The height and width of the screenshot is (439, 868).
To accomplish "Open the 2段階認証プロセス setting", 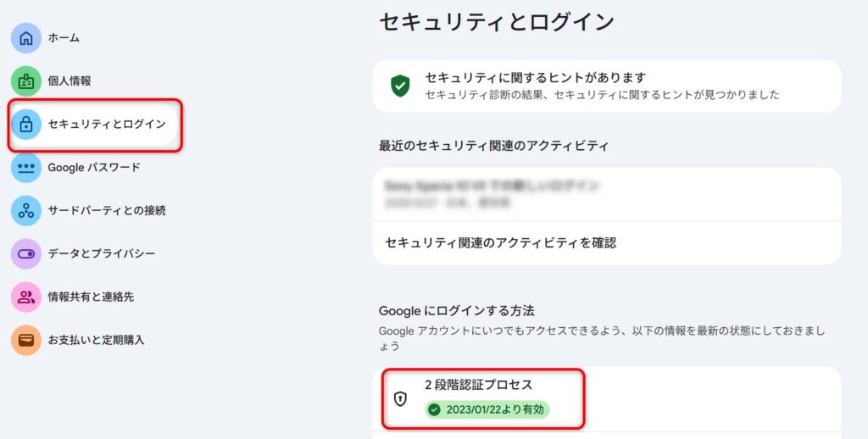I will click(479, 385).
